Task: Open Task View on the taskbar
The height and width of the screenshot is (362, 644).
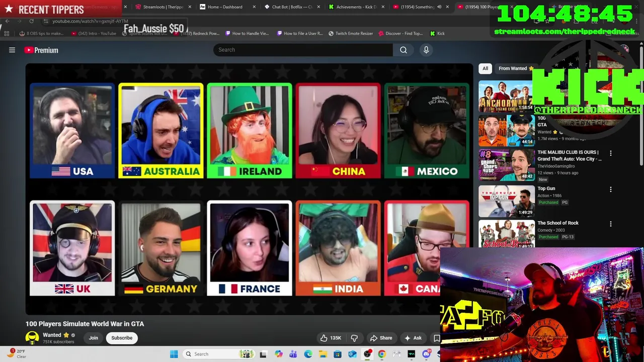Action: [x=263, y=354]
